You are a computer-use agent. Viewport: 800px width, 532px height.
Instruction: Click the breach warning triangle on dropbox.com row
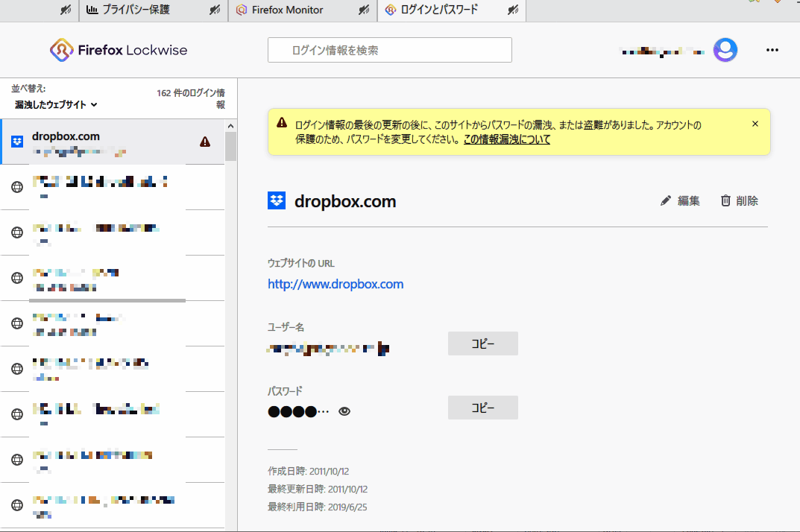(x=205, y=142)
